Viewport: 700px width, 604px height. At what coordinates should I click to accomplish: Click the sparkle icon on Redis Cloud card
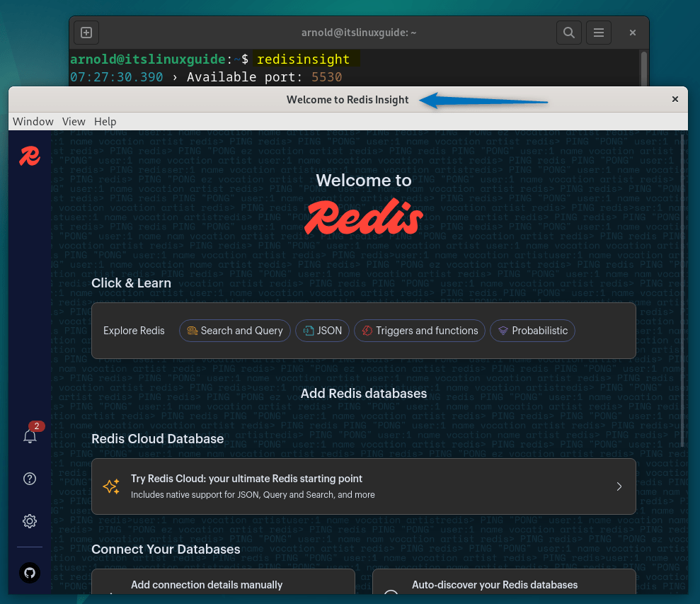click(111, 486)
